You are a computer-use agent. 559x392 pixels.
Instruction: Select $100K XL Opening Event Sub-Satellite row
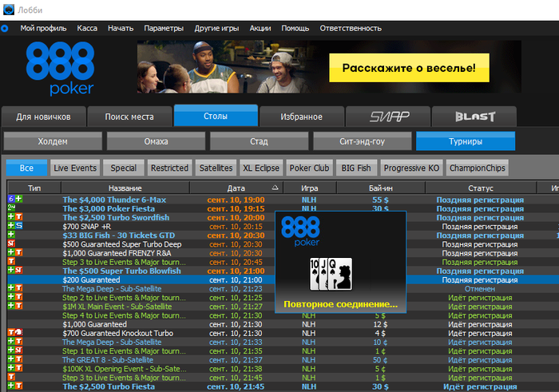tap(283, 369)
